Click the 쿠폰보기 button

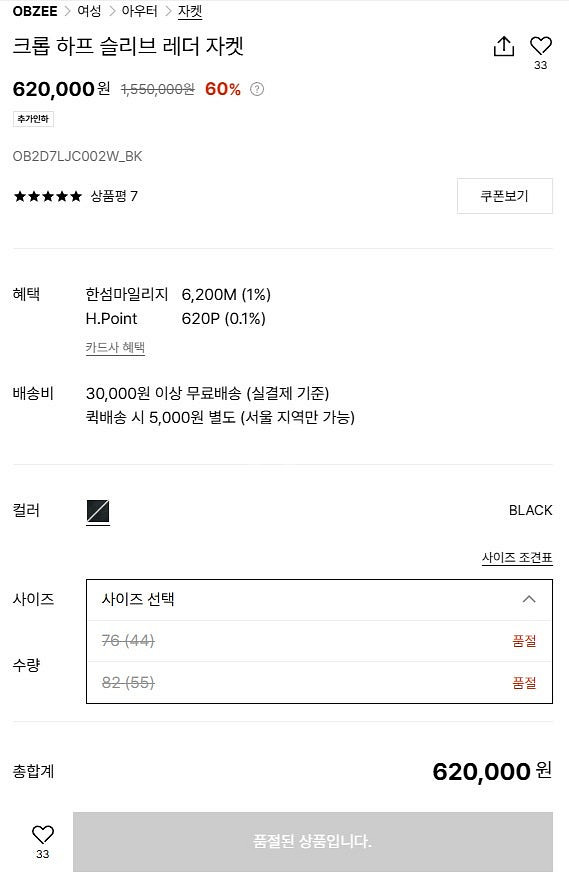point(505,196)
